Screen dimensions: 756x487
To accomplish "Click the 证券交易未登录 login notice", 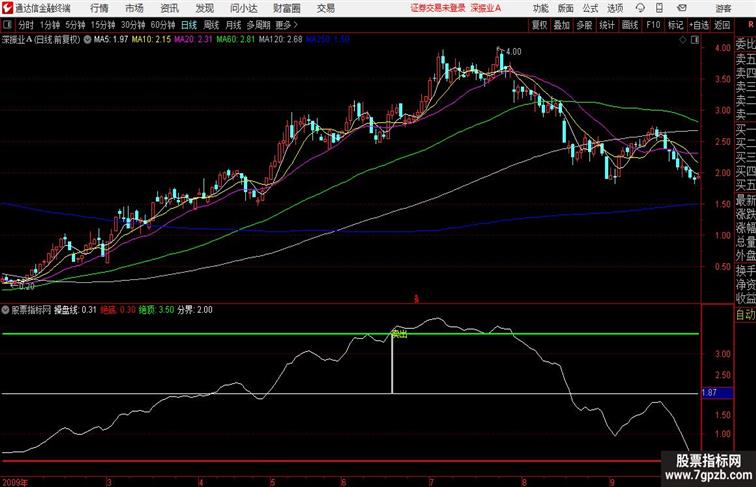I will 438,8.
